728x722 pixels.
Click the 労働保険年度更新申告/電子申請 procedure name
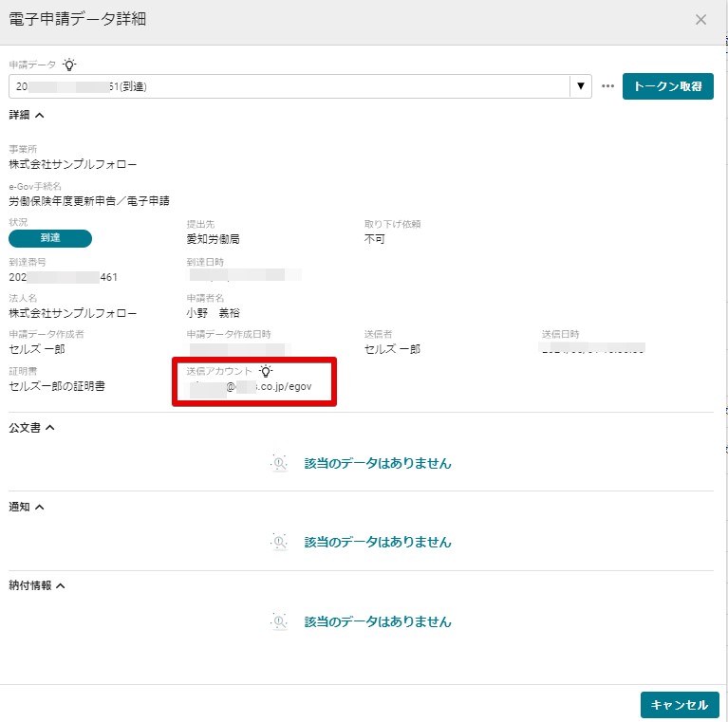coord(89,201)
